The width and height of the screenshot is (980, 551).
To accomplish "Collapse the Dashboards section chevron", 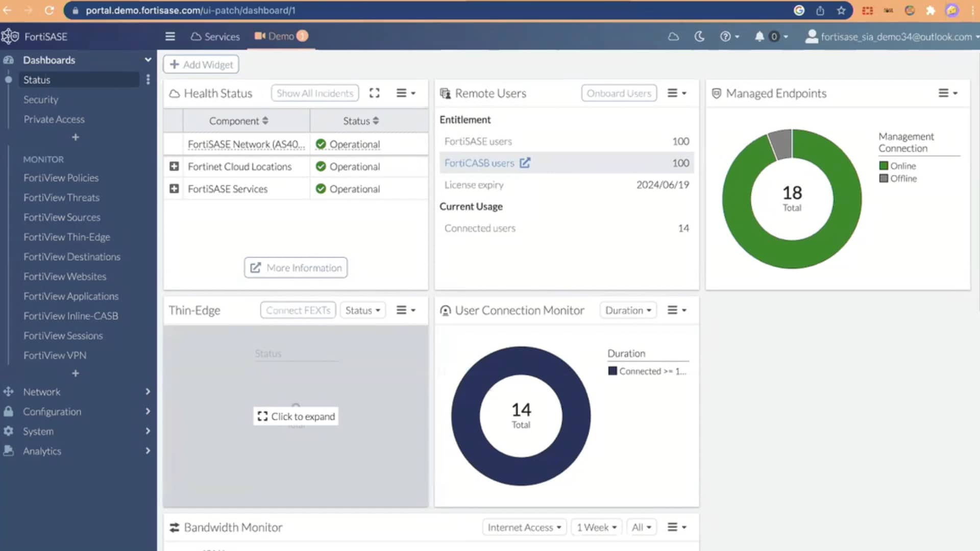I will point(148,60).
